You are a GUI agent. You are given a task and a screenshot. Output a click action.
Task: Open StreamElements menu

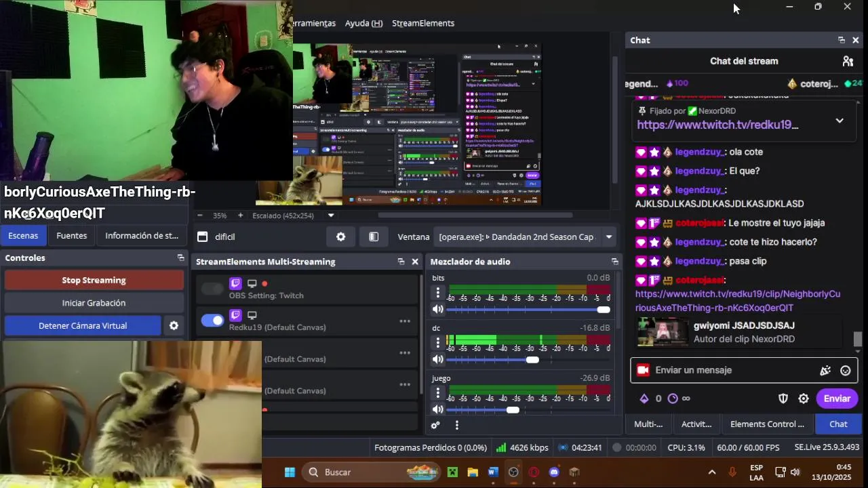coord(423,23)
